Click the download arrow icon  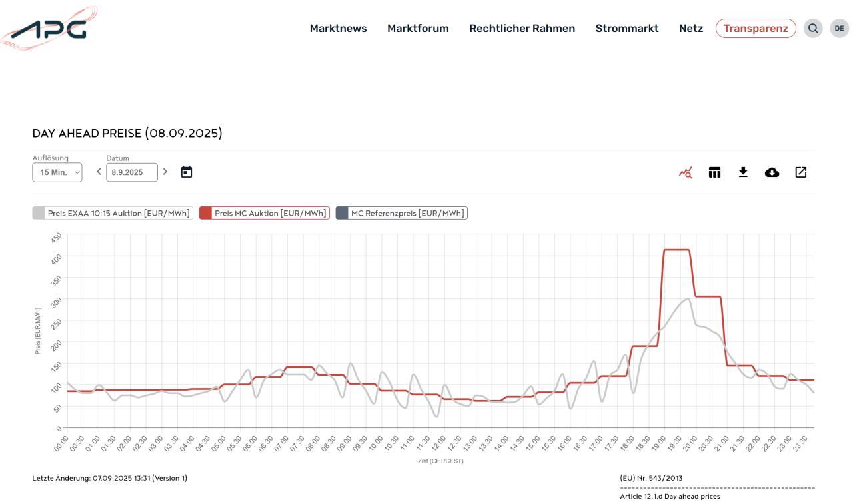point(743,173)
